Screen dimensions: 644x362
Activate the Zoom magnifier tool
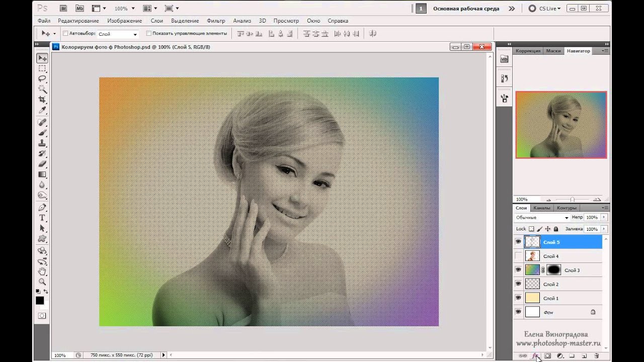(x=42, y=282)
